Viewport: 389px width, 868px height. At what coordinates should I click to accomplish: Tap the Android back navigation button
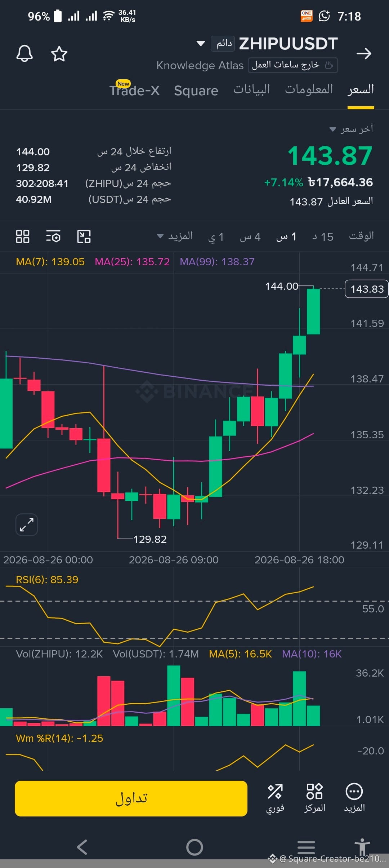(x=82, y=847)
